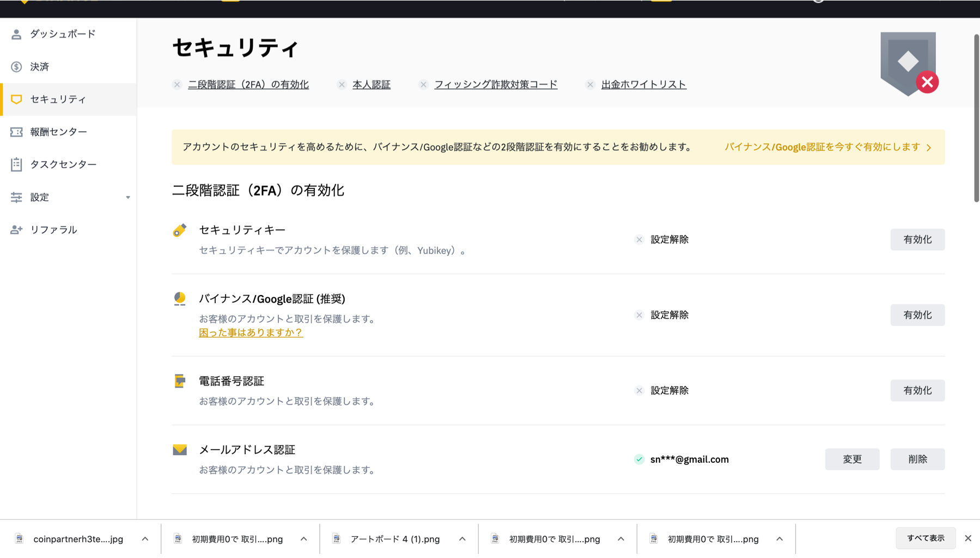The image size is (980, 558).
Task: Open menu for first 初期費用0で 取引 png download
Action: [303, 539]
